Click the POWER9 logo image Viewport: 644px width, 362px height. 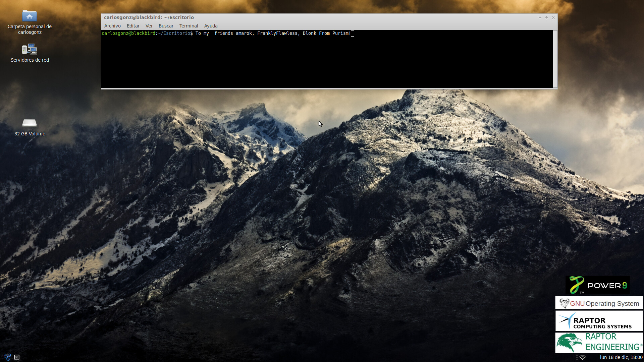[597, 285]
